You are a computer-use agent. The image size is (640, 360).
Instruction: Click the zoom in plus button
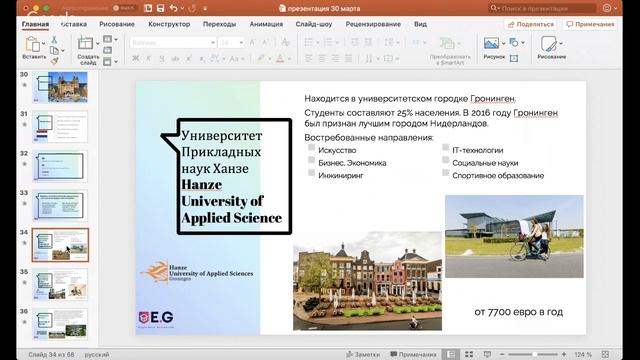click(564, 354)
